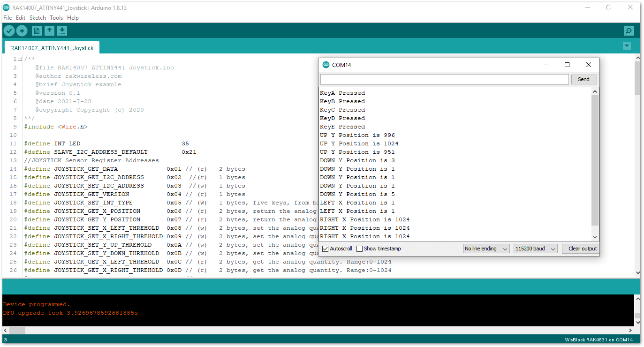Toggle the Autoscroll checkbox
The width and height of the screenshot is (644, 347).
tap(326, 249)
